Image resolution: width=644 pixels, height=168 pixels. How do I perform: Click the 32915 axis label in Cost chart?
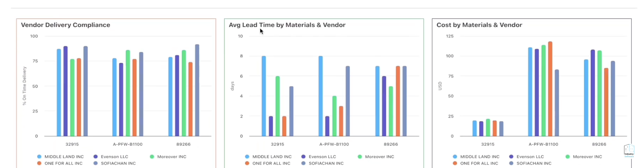pos(488,144)
